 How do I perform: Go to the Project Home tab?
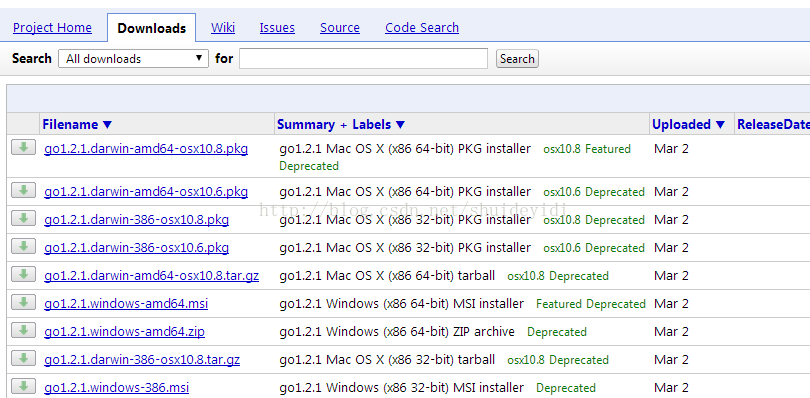click(52, 27)
